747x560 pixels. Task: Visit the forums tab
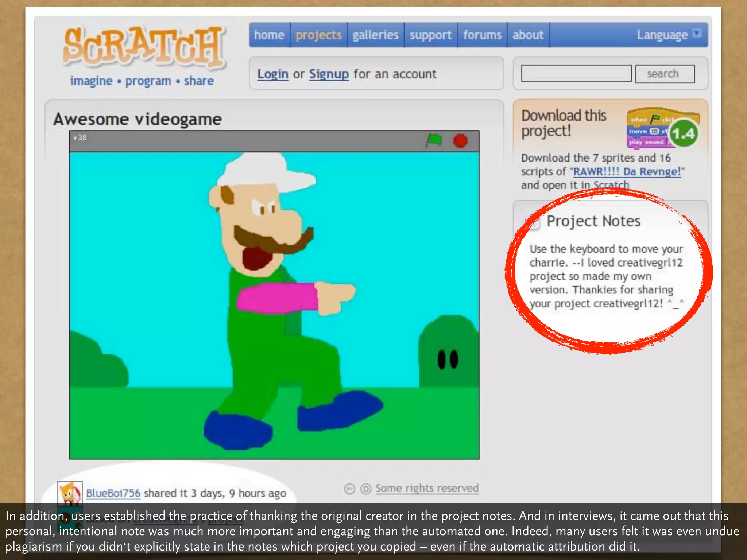point(482,35)
